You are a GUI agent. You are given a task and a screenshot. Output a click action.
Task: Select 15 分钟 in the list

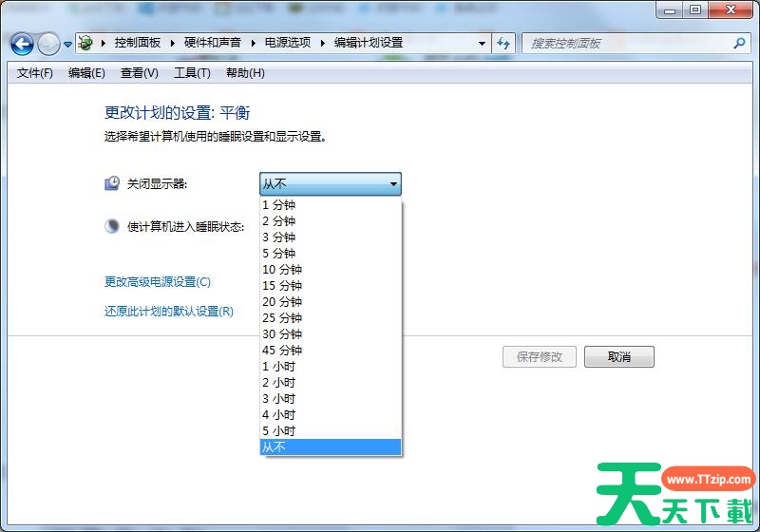tap(331, 286)
